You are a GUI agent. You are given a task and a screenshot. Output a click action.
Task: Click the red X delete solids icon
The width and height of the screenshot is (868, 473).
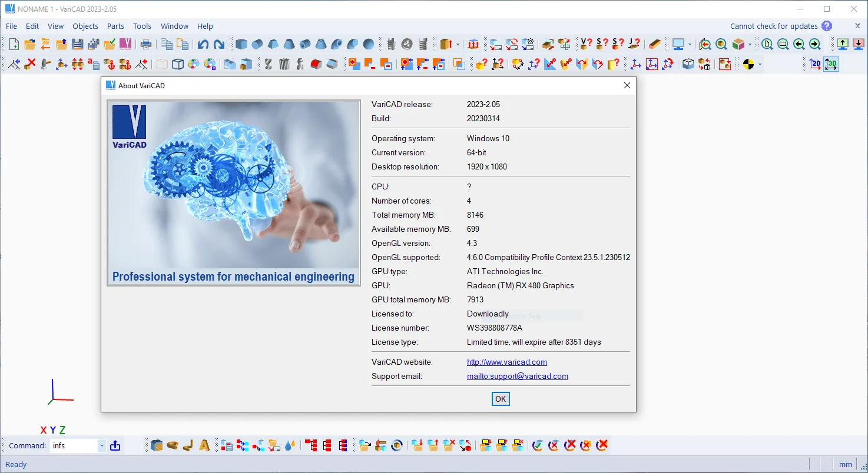[x=30, y=64]
